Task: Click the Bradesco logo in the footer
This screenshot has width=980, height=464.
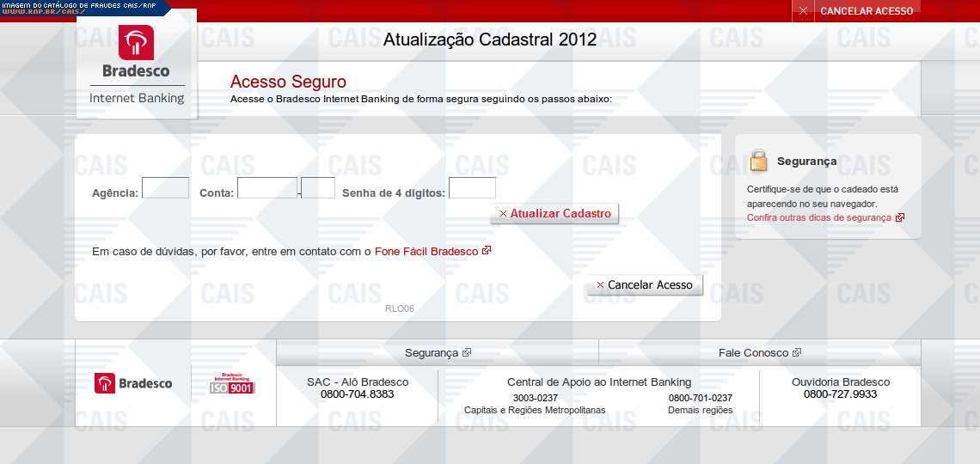Action: point(133,383)
